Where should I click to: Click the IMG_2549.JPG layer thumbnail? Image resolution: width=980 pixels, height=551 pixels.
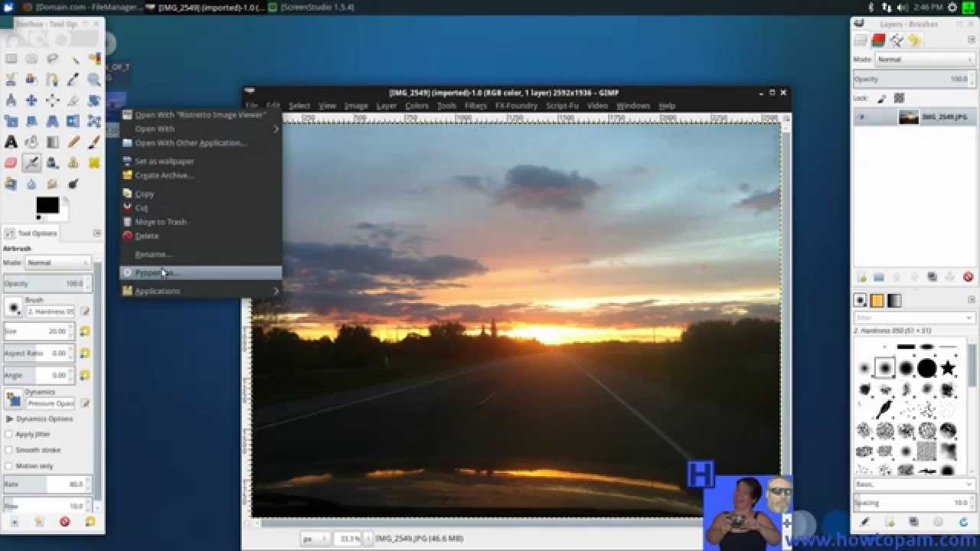(x=908, y=117)
